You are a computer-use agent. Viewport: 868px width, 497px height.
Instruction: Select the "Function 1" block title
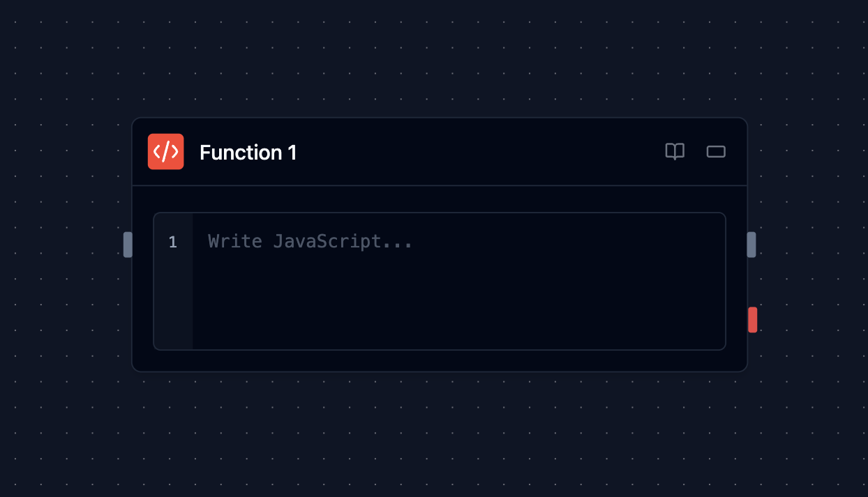pos(248,153)
